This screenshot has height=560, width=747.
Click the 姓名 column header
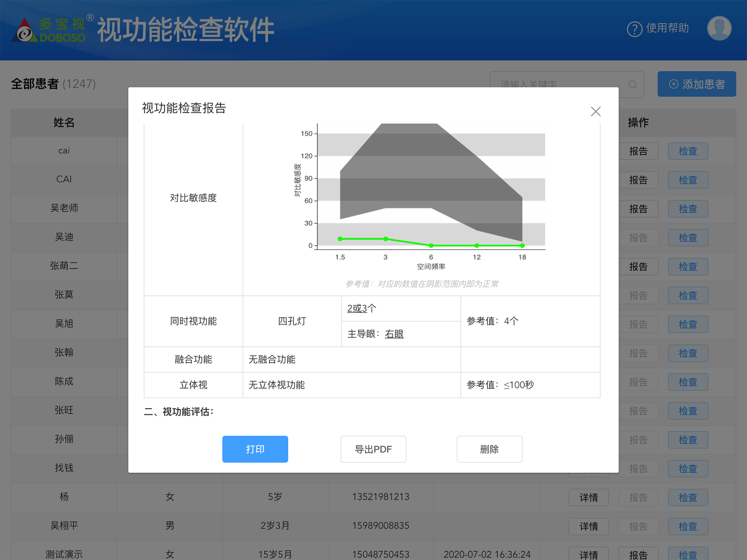click(x=64, y=122)
